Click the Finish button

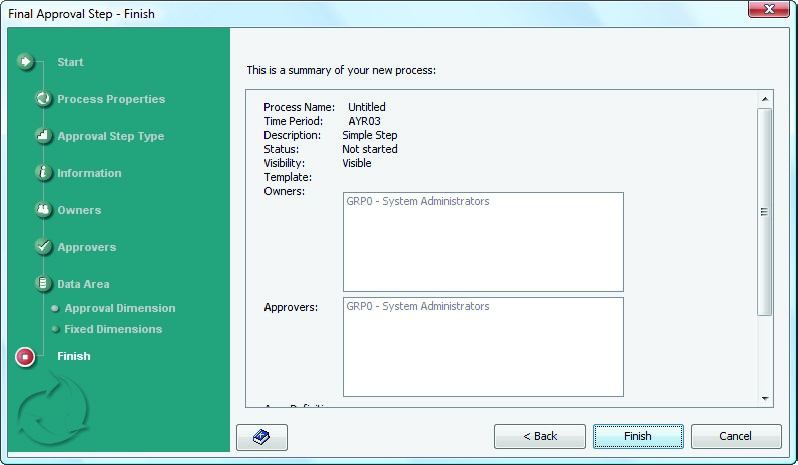(x=638, y=437)
